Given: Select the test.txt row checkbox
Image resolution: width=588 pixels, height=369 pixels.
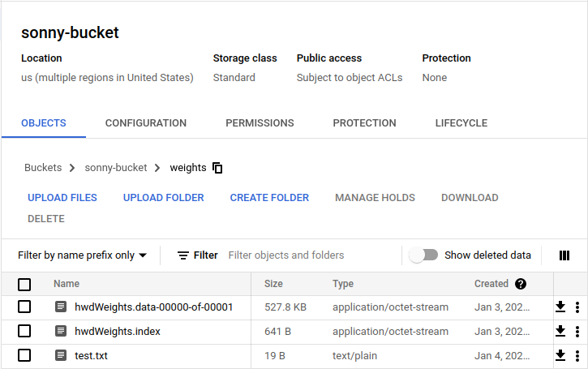Looking at the screenshot, I should [x=24, y=355].
